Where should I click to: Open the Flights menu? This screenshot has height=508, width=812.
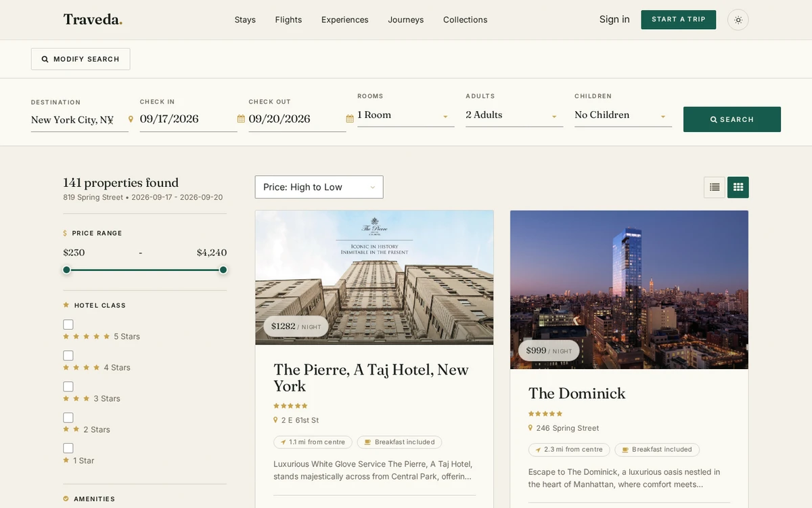tap(288, 20)
